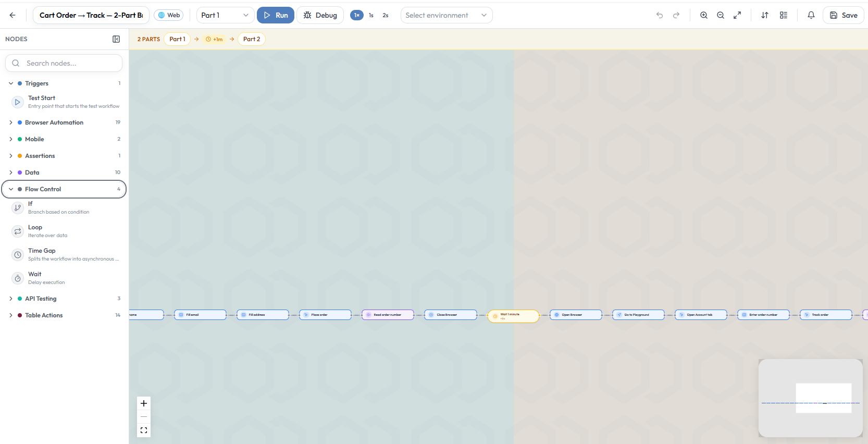Set speed toggle to 1x

pyautogui.click(x=357, y=15)
